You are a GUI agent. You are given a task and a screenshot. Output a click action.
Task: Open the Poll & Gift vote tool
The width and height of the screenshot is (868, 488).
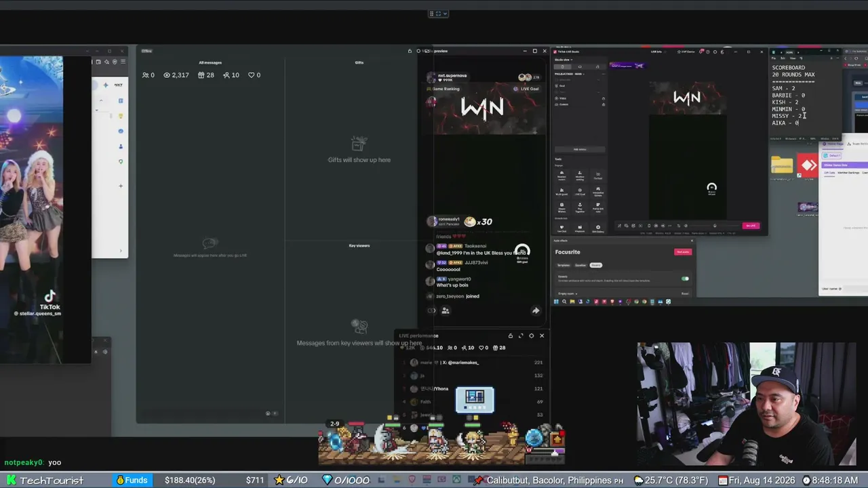[598, 209]
